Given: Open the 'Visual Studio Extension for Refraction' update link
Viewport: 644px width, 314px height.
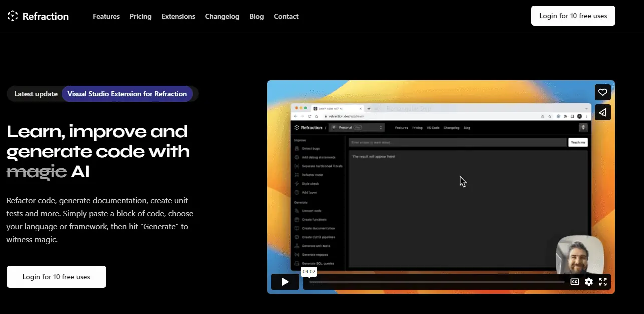Looking at the screenshot, I should 127,94.
